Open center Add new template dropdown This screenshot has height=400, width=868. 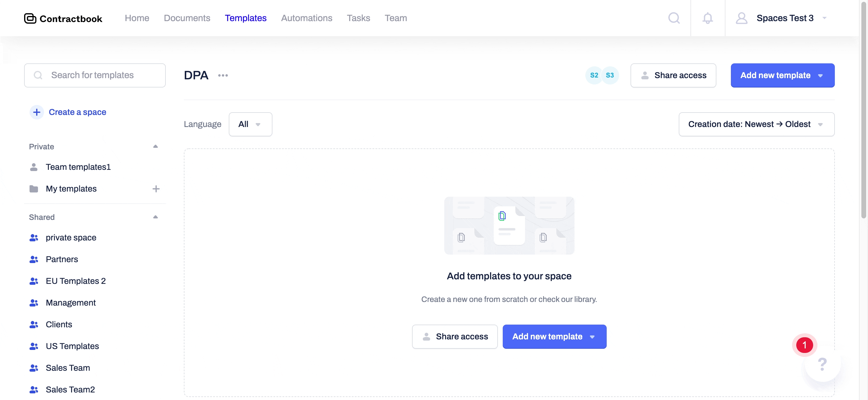554,336
